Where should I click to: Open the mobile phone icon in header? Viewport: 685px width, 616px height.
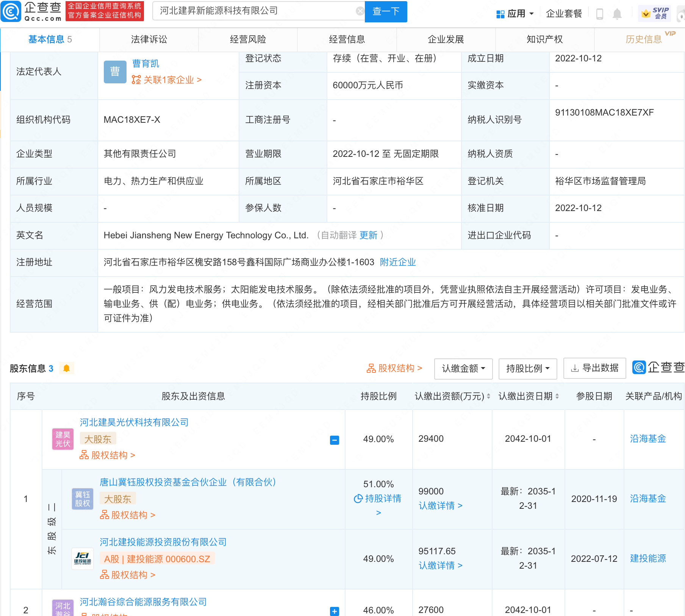tap(599, 14)
